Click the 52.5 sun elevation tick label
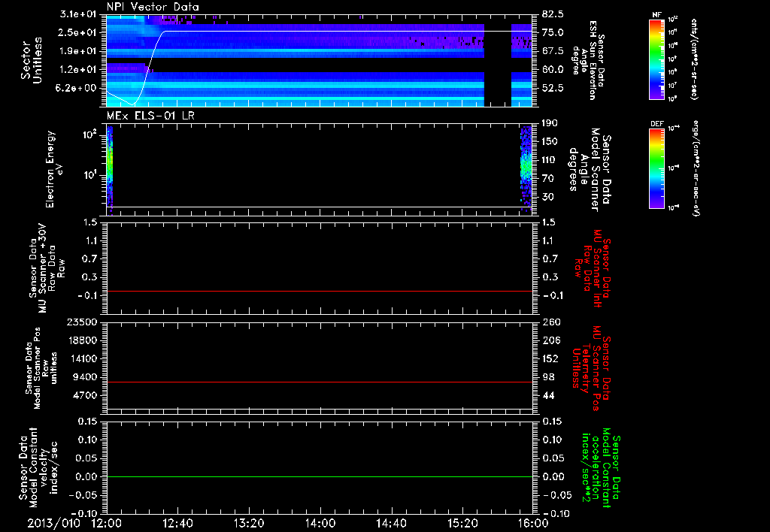The image size is (770, 532). [x=553, y=89]
